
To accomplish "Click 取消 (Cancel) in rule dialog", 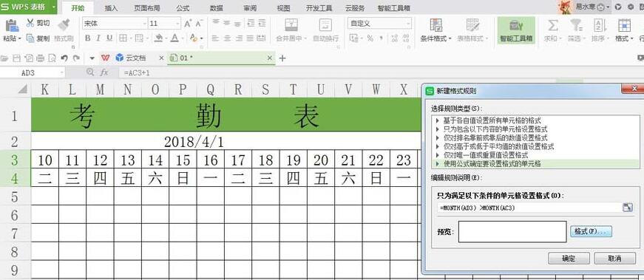I will [x=615, y=259].
